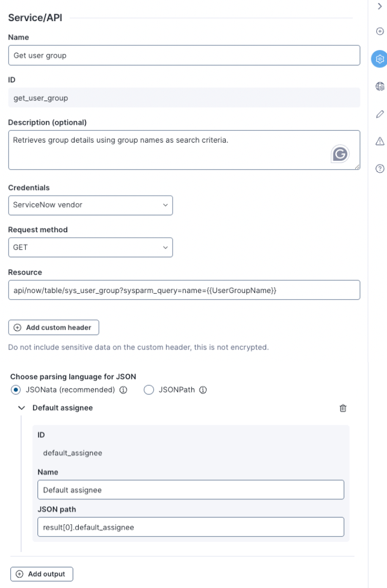Click the JSON path input field
The height and width of the screenshot is (588, 387).
tap(190, 527)
